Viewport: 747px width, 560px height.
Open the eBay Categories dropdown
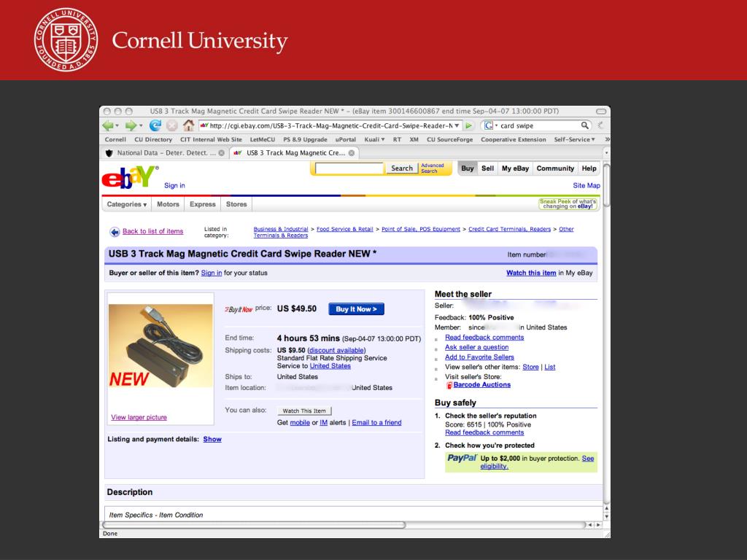coord(127,204)
